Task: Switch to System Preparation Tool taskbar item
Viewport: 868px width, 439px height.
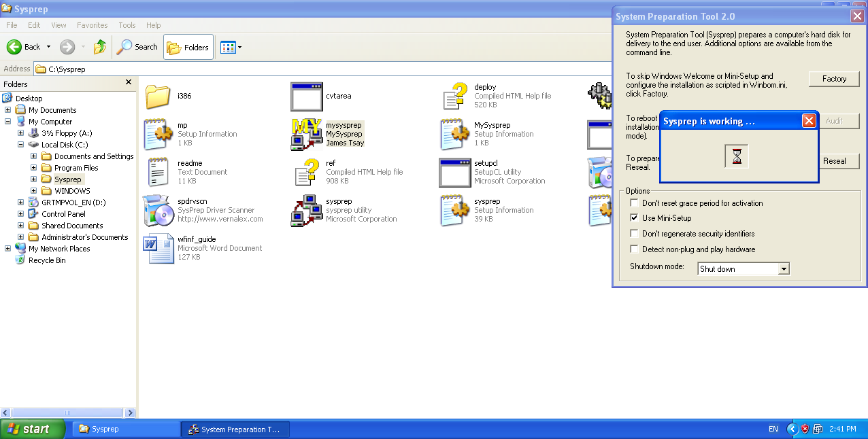Action: tap(235, 429)
